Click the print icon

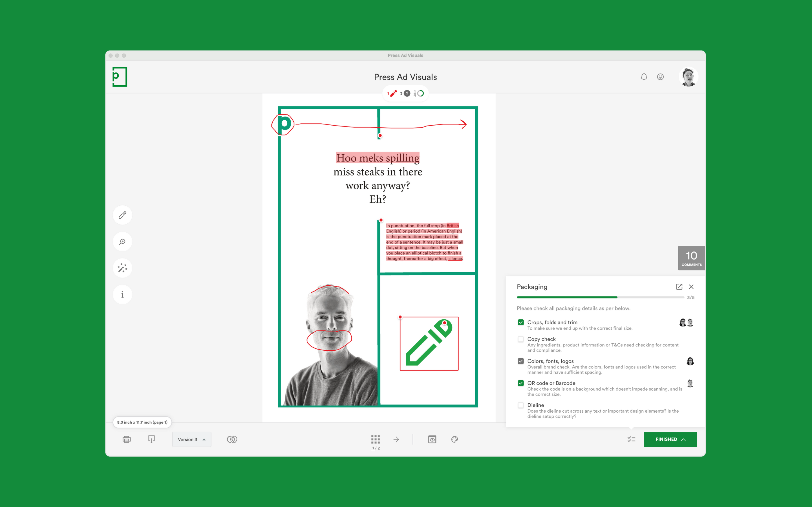tap(127, 439)
